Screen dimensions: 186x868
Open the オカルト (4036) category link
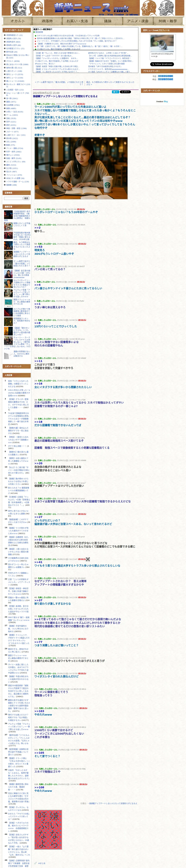tap(13, 61)
